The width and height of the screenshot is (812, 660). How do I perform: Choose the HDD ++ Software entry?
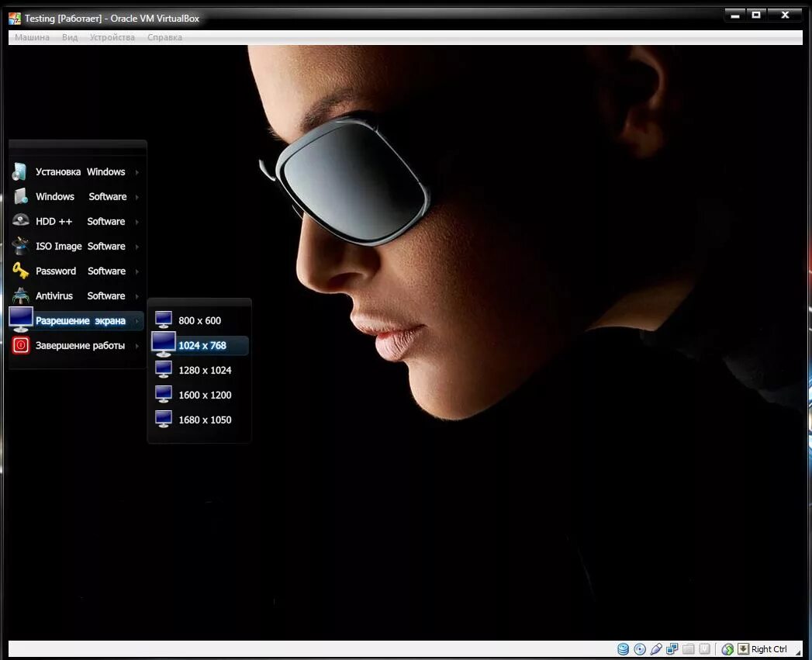point(77,221)
